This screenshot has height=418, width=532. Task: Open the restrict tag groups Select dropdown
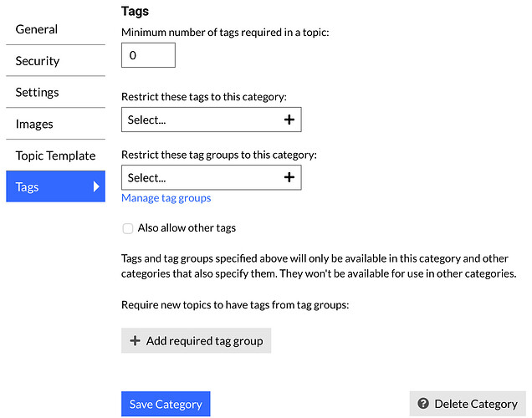pos(211,177)
